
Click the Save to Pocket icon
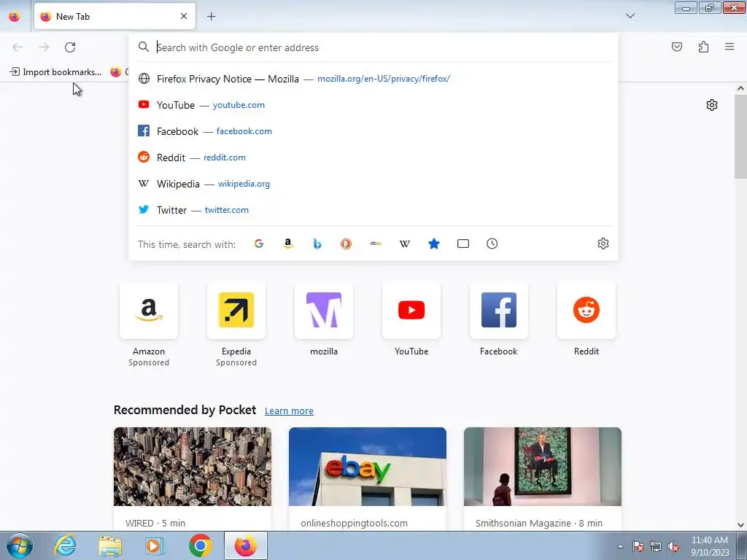[677, 47]
